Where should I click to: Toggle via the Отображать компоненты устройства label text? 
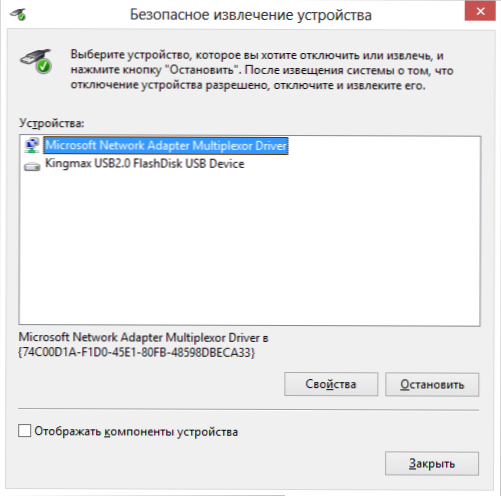(x=136, y=432)
